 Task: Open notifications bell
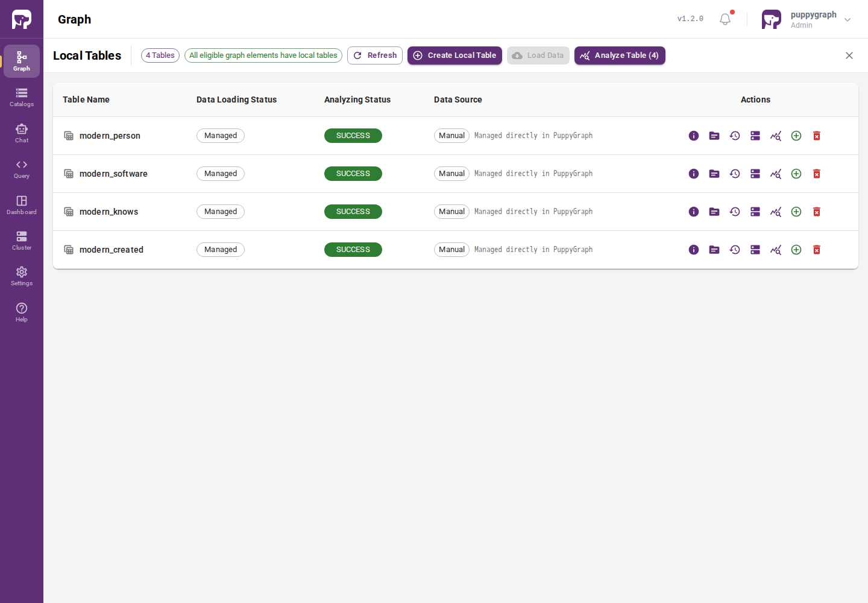[725, 19]
